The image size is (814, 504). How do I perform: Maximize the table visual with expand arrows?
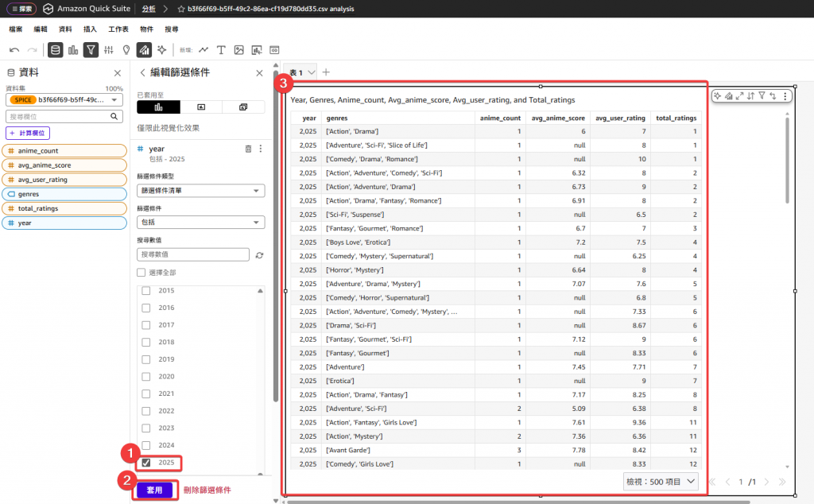(740, 95)
